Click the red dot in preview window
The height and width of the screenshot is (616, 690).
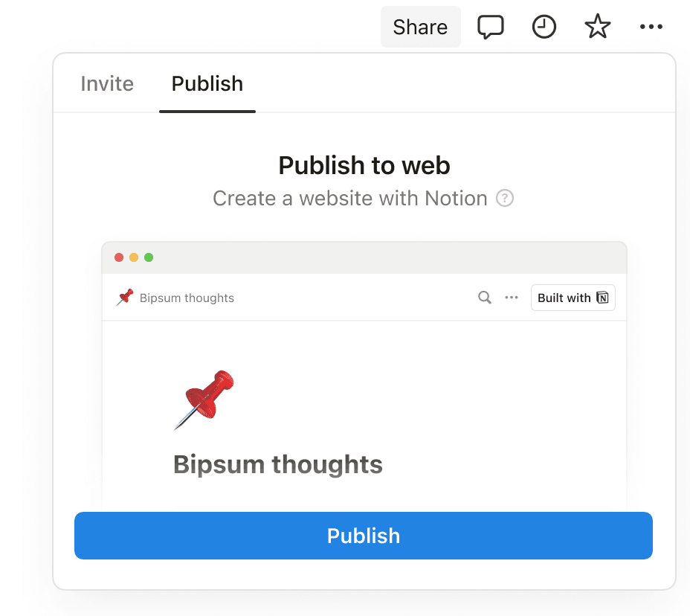click(x=119, y=257)
